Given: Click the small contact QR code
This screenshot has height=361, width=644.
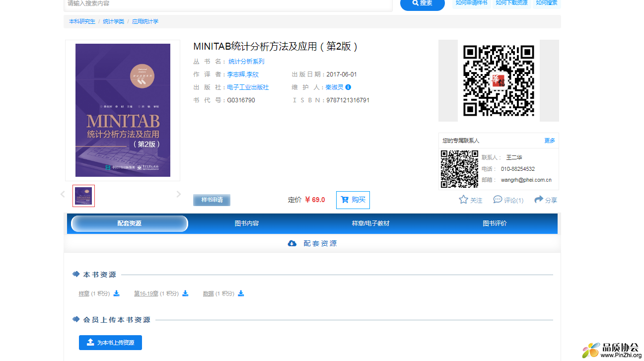Looking at the screenshot, I should point(459,169).
